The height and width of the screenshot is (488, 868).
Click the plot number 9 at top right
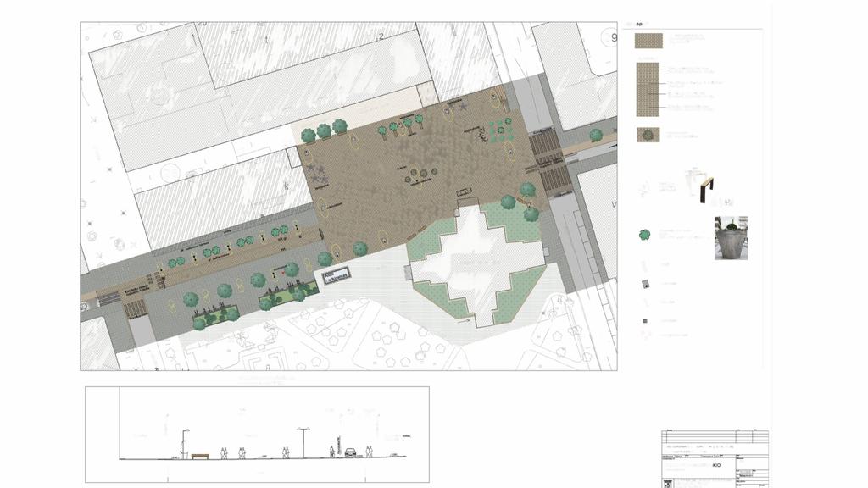point(614,37)
